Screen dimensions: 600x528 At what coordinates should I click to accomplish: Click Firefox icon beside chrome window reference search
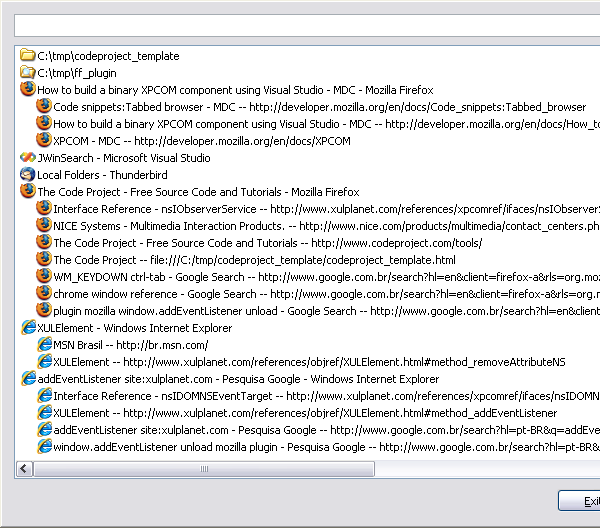pos(44,293)
